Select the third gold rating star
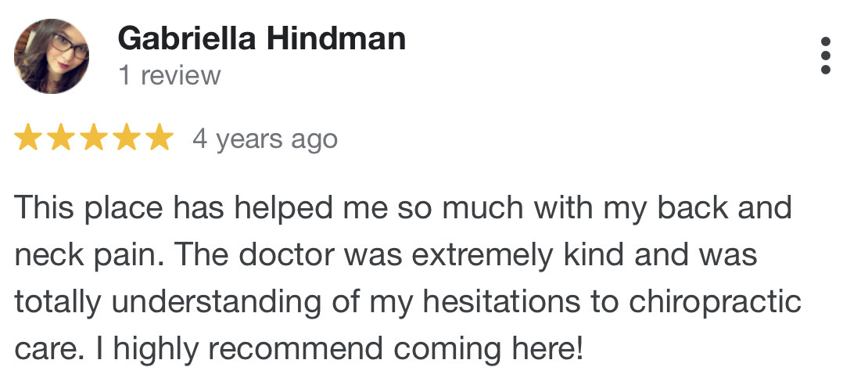 94,139
